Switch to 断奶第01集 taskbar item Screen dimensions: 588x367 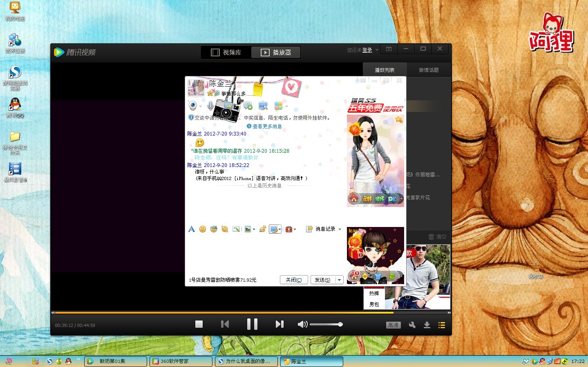[x=116, y=361]
